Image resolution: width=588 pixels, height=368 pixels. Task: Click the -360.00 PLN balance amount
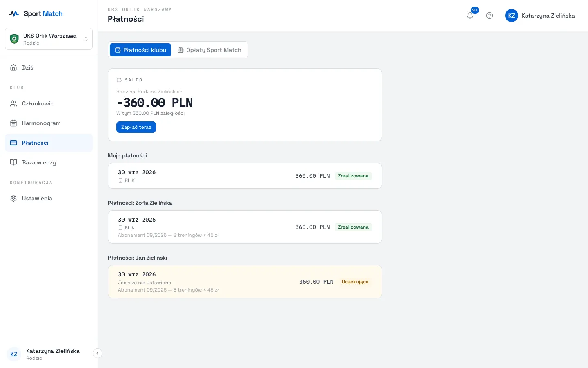pyautogui.click(x=155, y=103)
